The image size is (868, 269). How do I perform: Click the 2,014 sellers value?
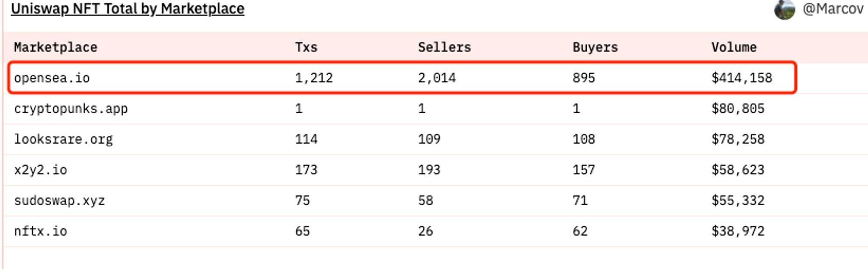[x=437, y=78]
